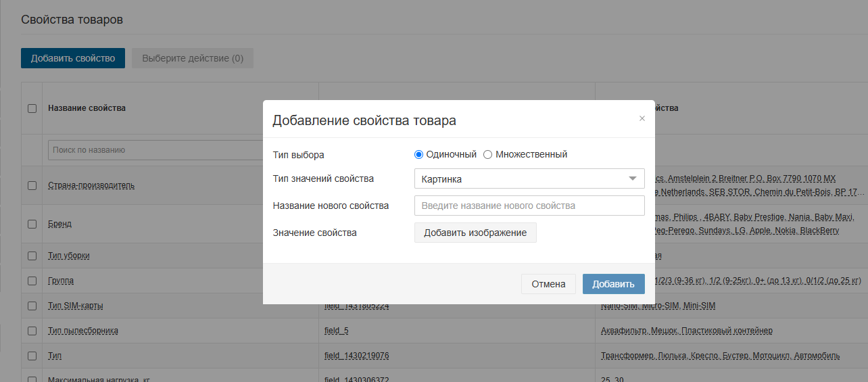
Task: Select the Множественный radio option
Action: 488,154
